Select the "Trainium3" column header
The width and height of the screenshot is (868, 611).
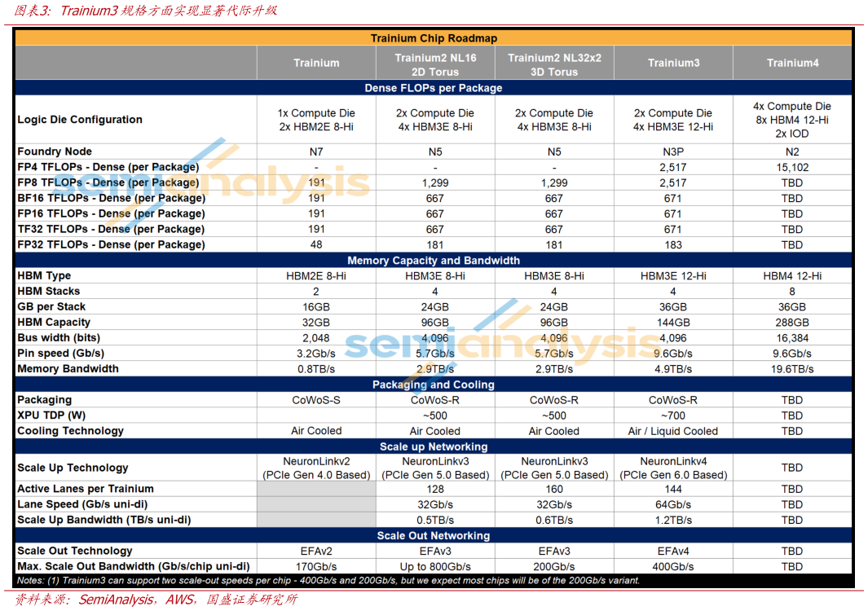(673, 63)
